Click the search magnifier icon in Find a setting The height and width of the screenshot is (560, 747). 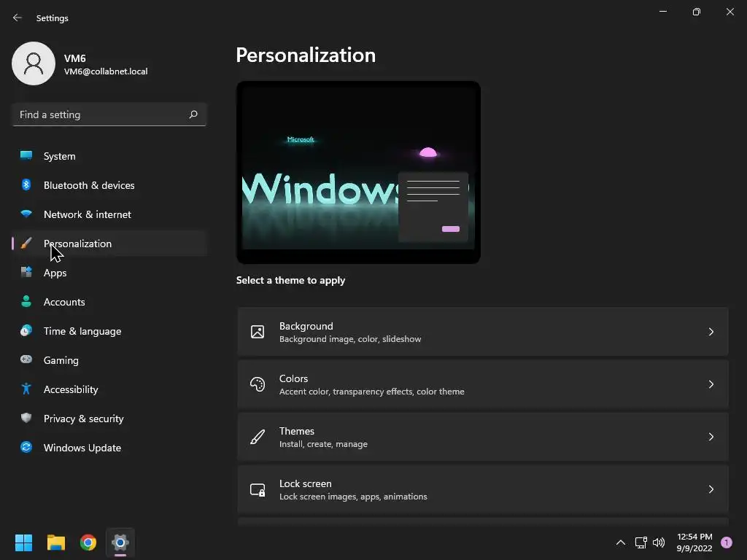coord(193,114)
